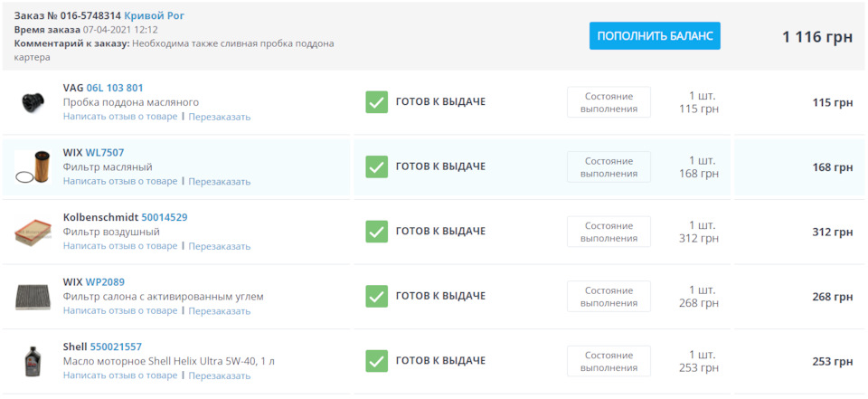Click the Пробка поддона масляного description
Screen dimensions: 868x399
click(x=130, y=102)
